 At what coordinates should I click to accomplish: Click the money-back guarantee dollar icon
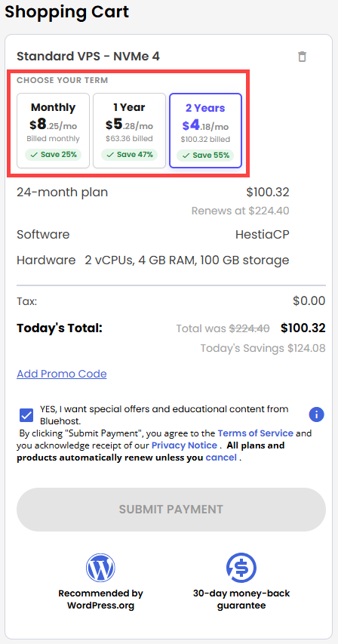click(x=241, y=568)
